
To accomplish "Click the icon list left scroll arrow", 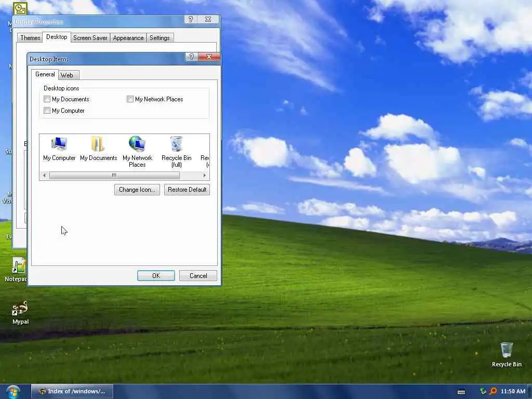I will pos(45,176).
